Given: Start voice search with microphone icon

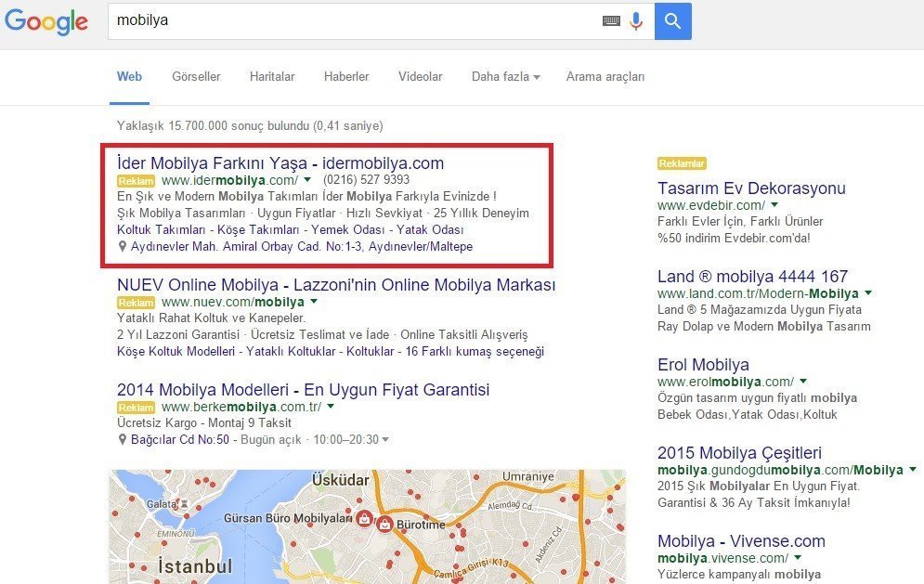Looking at the screenshot, I should [636, 20].
